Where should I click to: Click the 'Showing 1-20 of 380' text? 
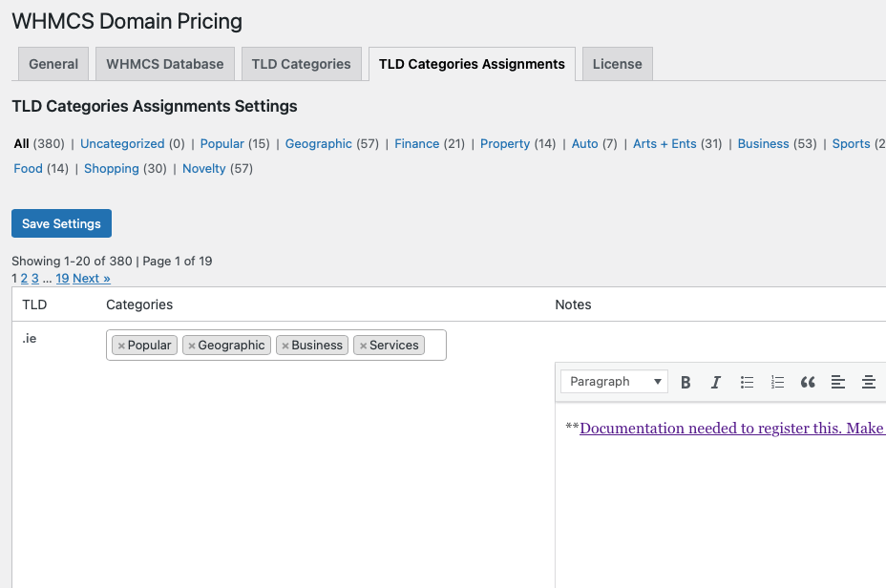[72, 261]
